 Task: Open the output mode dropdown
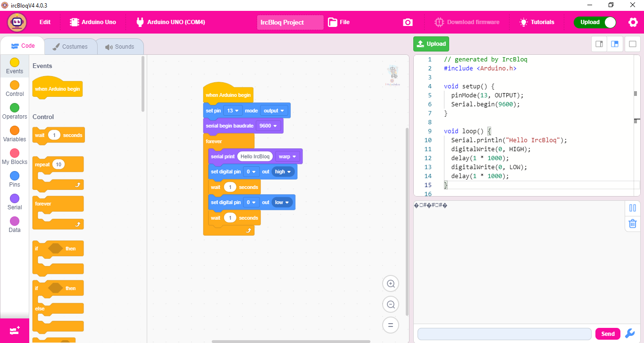(274, 111)
